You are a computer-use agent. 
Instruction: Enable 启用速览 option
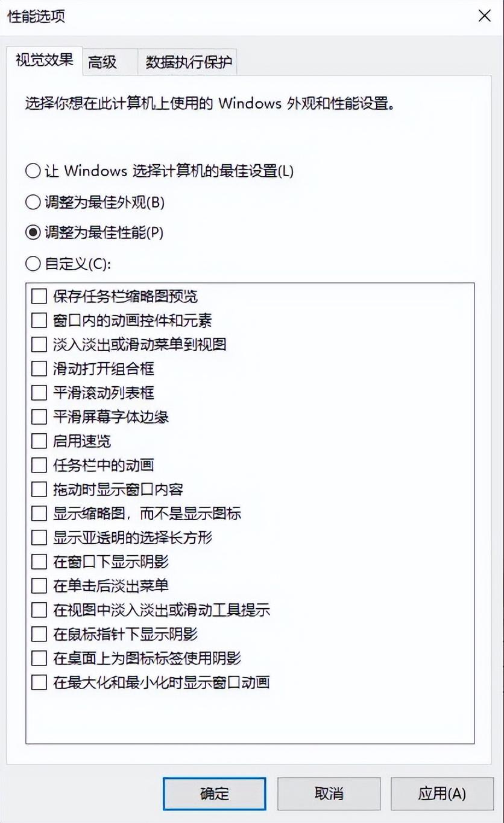click(x=39, y=441)
